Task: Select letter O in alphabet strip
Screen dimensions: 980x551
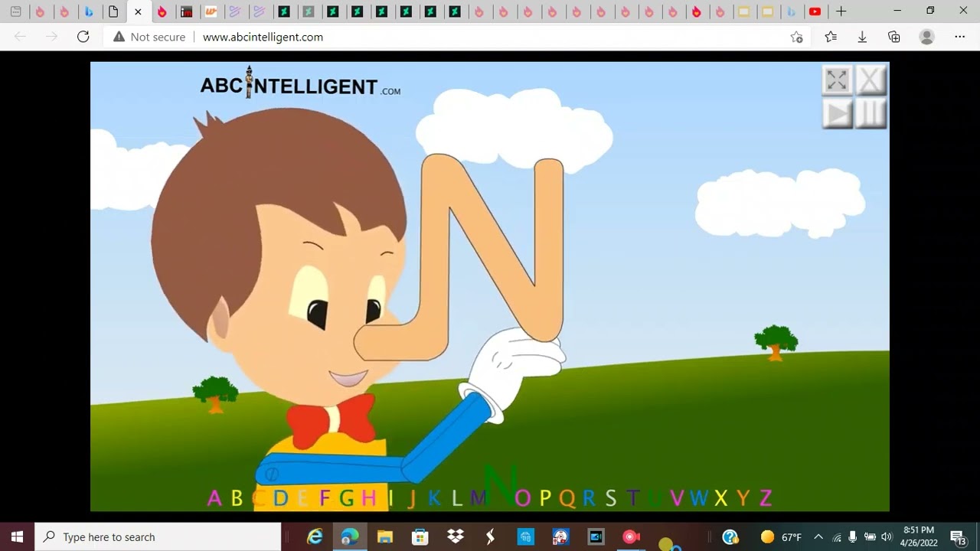Action: (x=523, y=499)
